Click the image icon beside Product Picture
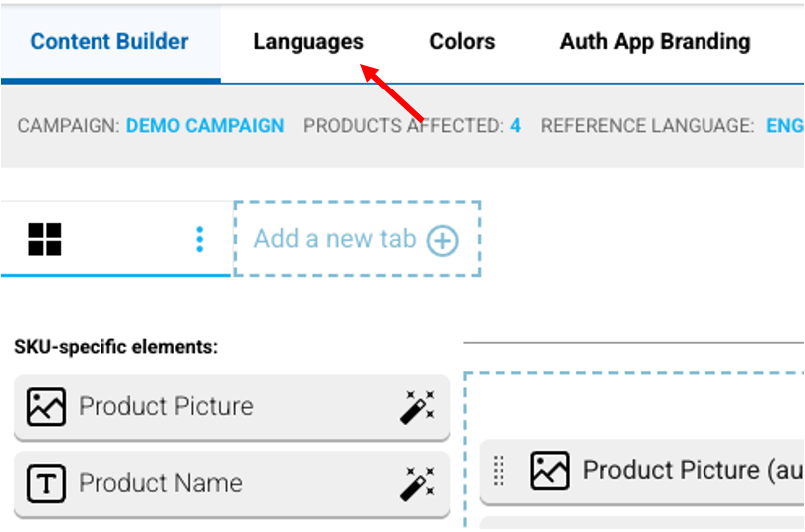This screenshot has height=532, width=805. [46, 406]
